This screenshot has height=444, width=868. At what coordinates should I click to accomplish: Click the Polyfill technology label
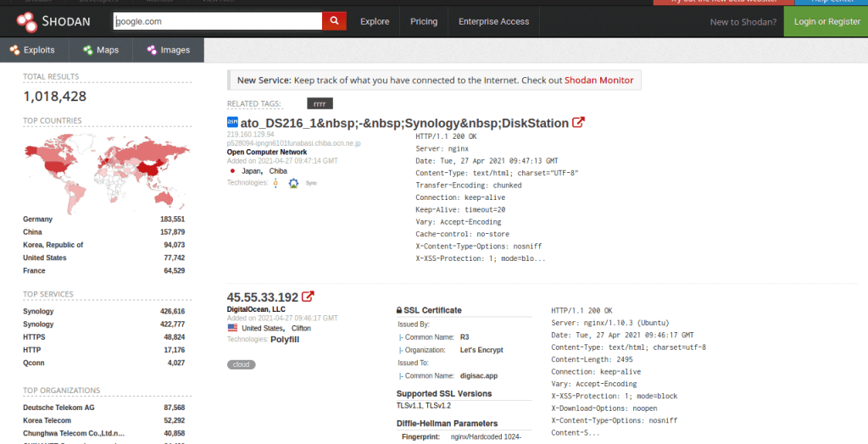point(285,340)
